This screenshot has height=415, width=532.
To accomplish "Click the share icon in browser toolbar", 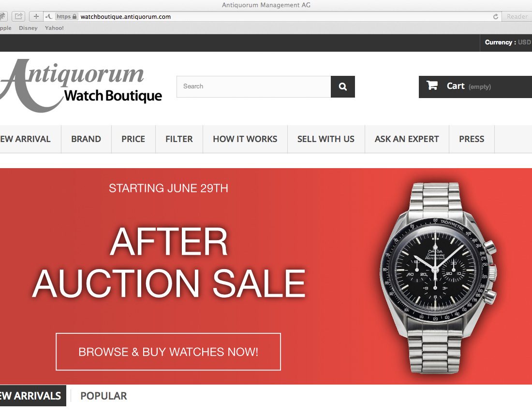I will click(x=19, y=16).
